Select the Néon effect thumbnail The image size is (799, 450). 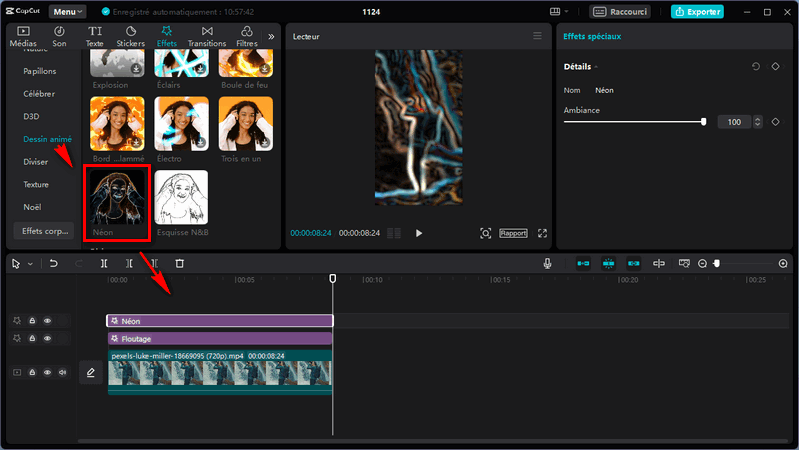pos(117,197)
